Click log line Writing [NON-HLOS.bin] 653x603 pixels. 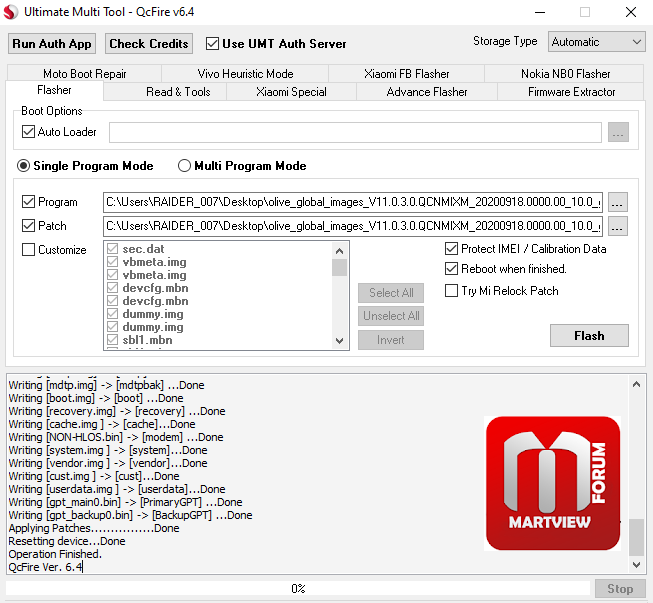point(116,437)
